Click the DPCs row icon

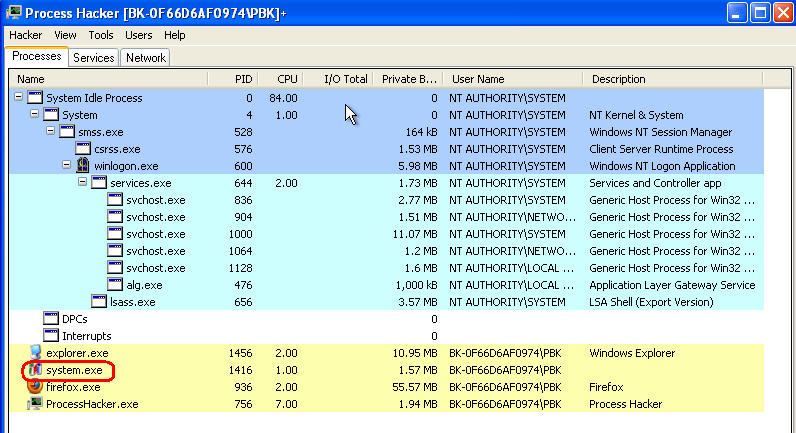tap(51, 319)
